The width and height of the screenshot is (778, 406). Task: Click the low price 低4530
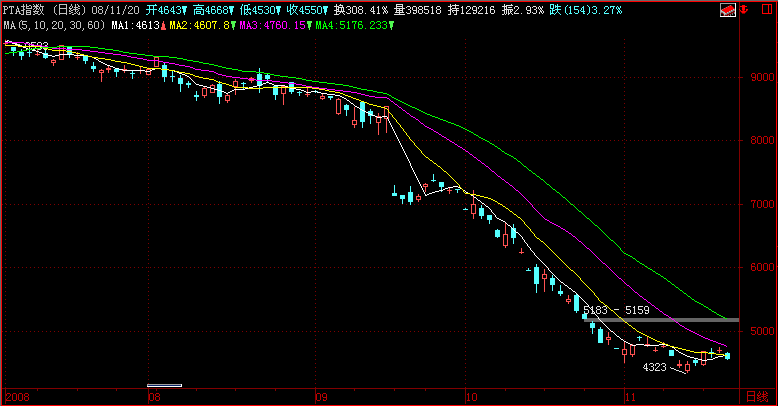[260, 10]
